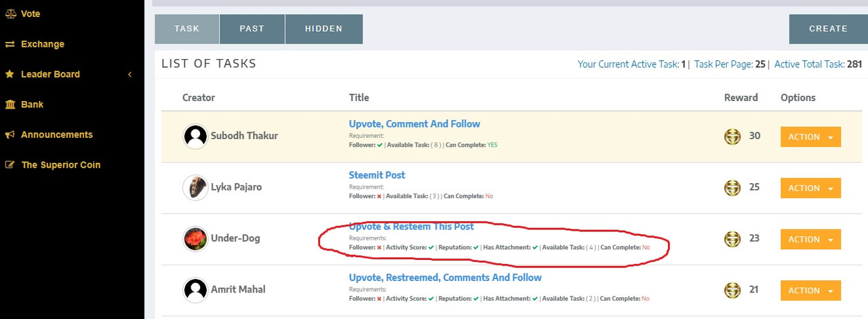
Task: Click the coin icon beside reward 30
Action: coord(732,136)
